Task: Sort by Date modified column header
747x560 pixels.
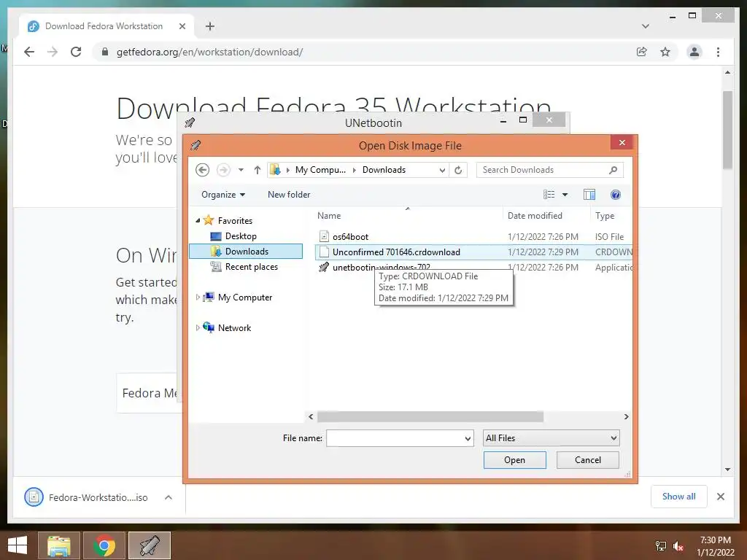Action: coord(535,216)
